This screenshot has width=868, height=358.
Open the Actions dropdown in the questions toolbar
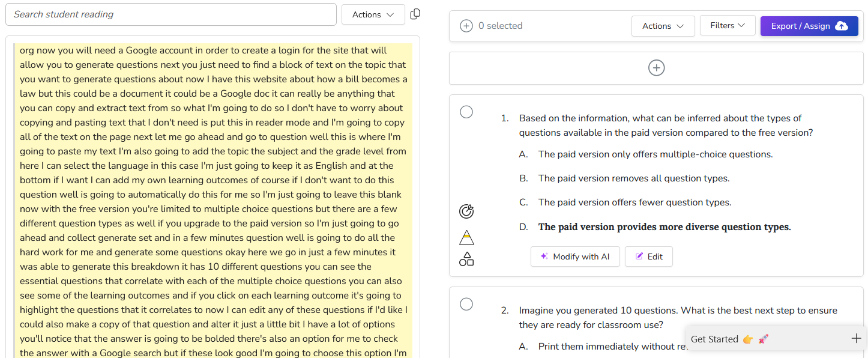663,26
